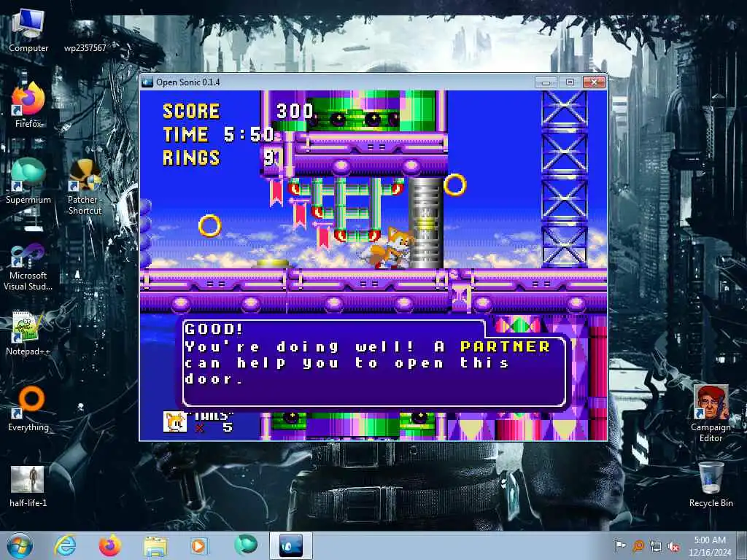Screen dimensions: 747x560
Task: Click the gold ring beside the tower
Action: point(455,184)
